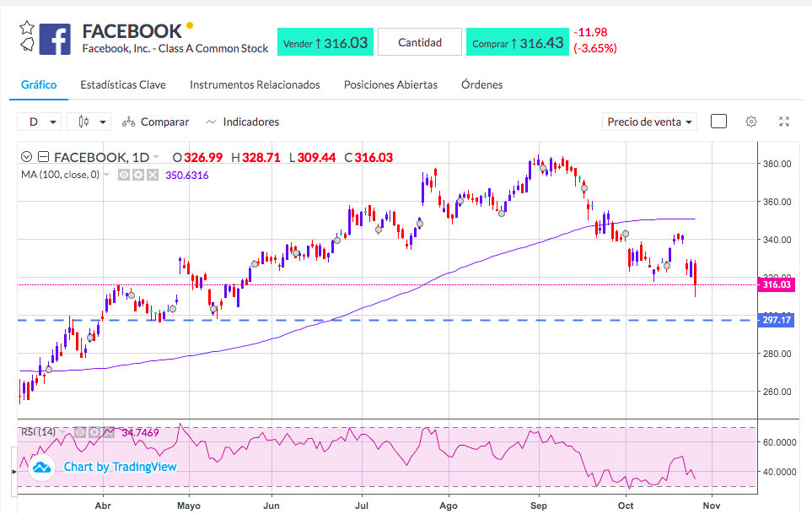Open the MA (100, close, 0) dropdown arrow
The height and width of the screenshot is (514, 812).
tap(107, 175)
